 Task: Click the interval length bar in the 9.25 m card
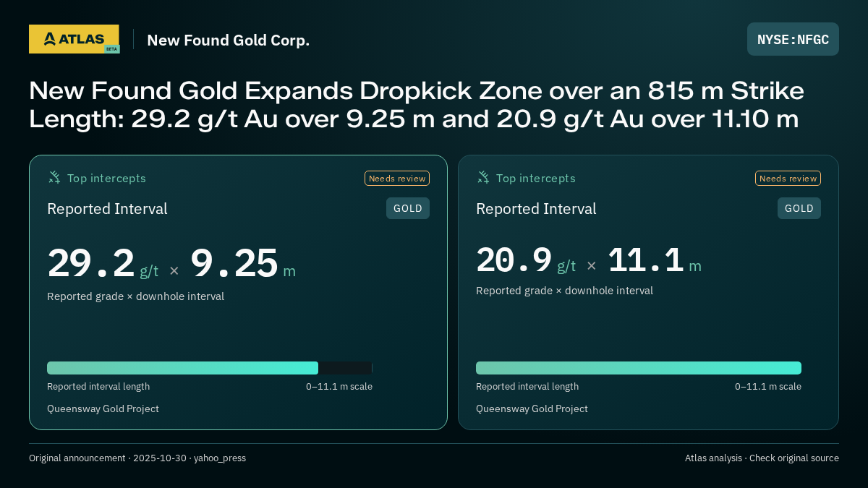210,368
